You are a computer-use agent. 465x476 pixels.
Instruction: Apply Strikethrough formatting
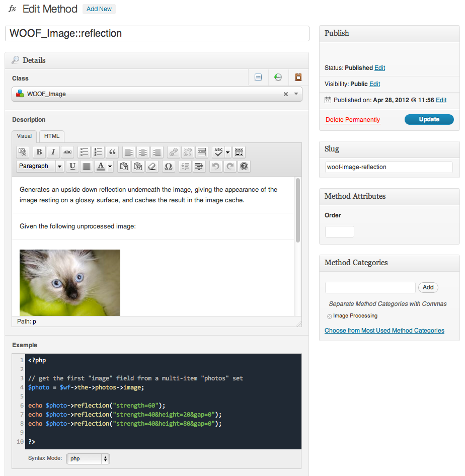click(67, 152)
